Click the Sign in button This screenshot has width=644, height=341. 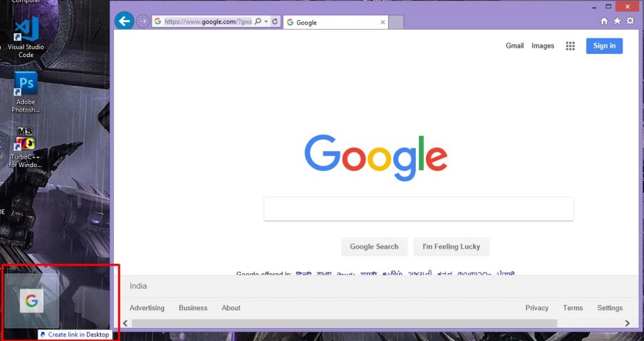click(604, 46)
